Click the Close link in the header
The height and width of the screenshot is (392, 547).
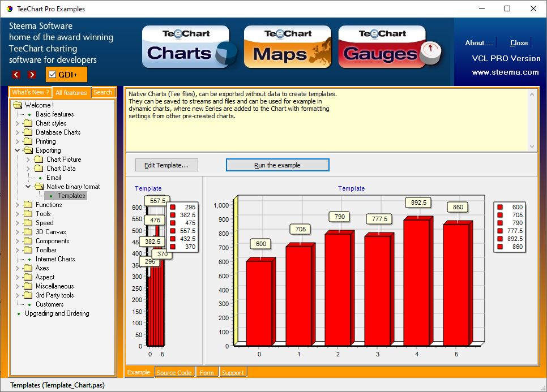click(519, 43)
